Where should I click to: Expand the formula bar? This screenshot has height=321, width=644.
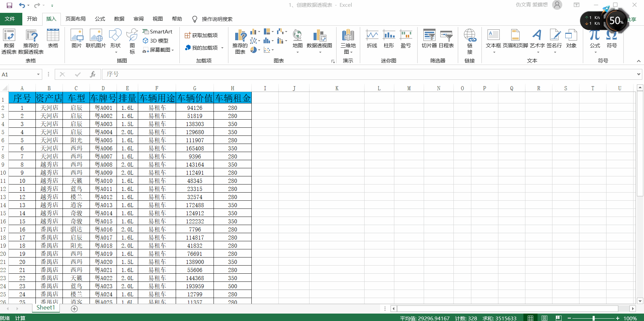[639, 74]
